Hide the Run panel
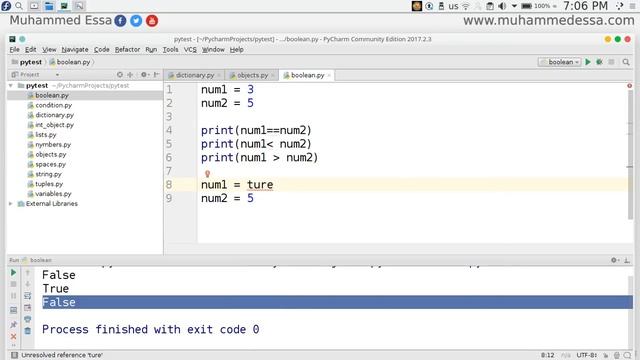 click(627, 260)
